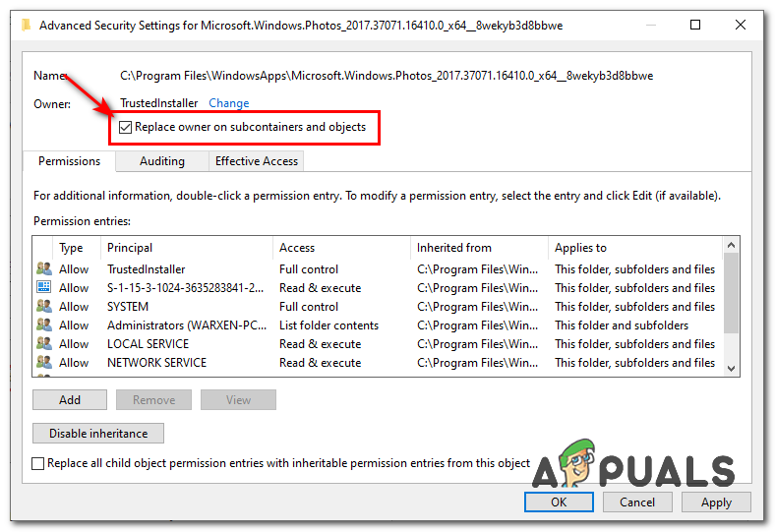Viewport: 775px width, 532px height.
Task: Click the Apply button
Action: click(716, 502)
